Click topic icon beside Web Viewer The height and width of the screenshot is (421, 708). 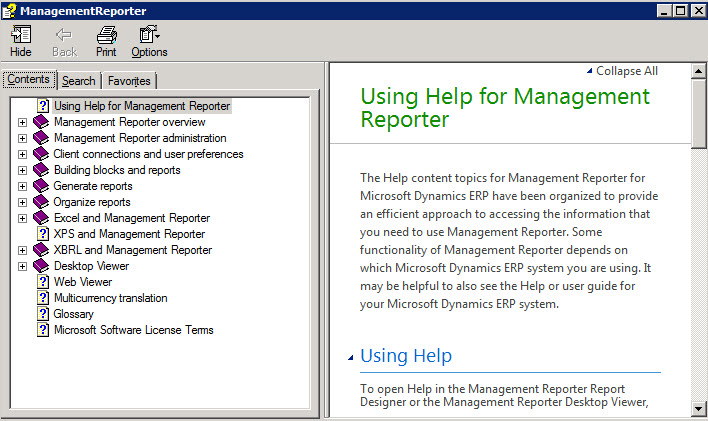pos(43,282)
